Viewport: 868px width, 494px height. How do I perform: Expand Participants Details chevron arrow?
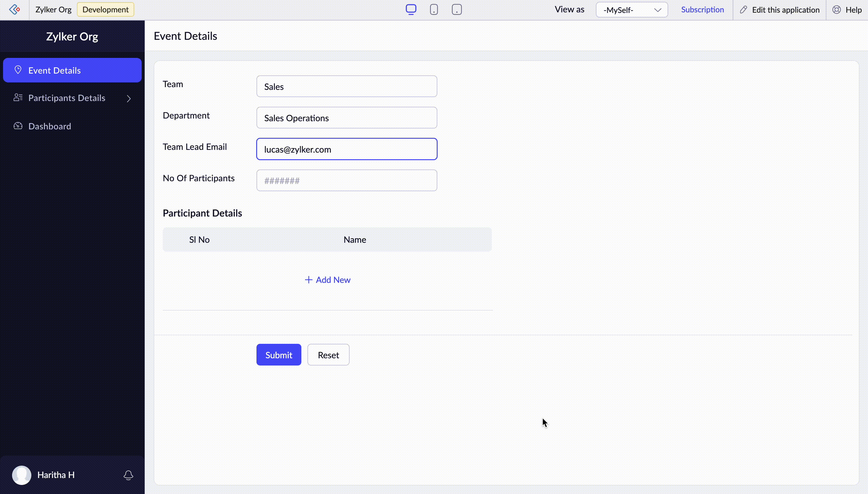point(129,98)
